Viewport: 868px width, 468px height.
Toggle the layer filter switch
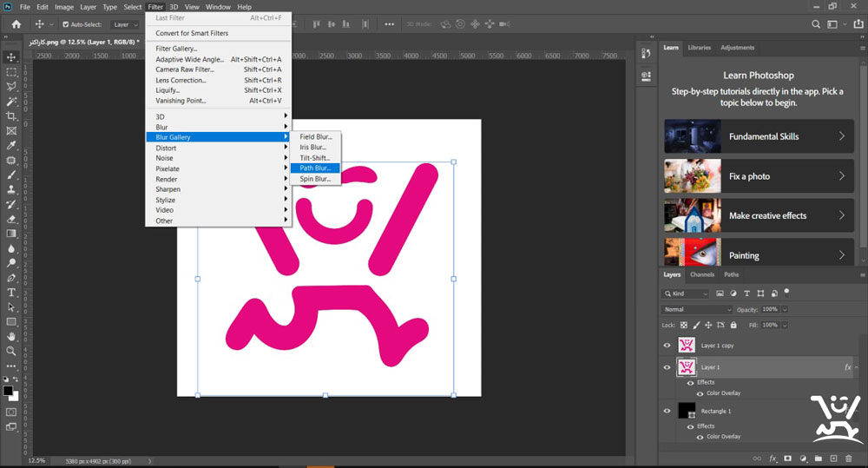[786, 292]
